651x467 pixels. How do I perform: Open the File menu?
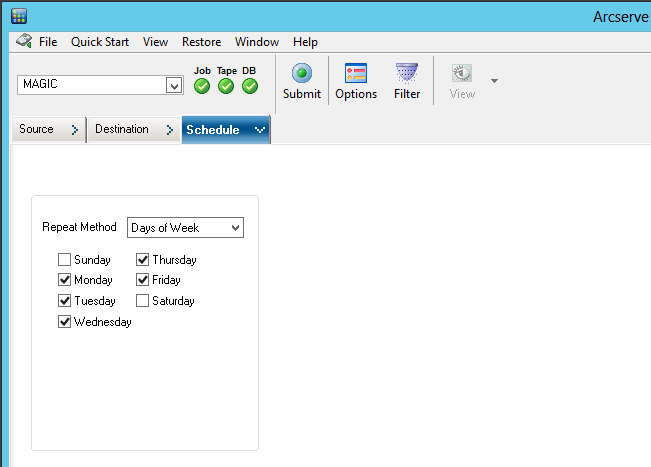(x=48, y=42)
